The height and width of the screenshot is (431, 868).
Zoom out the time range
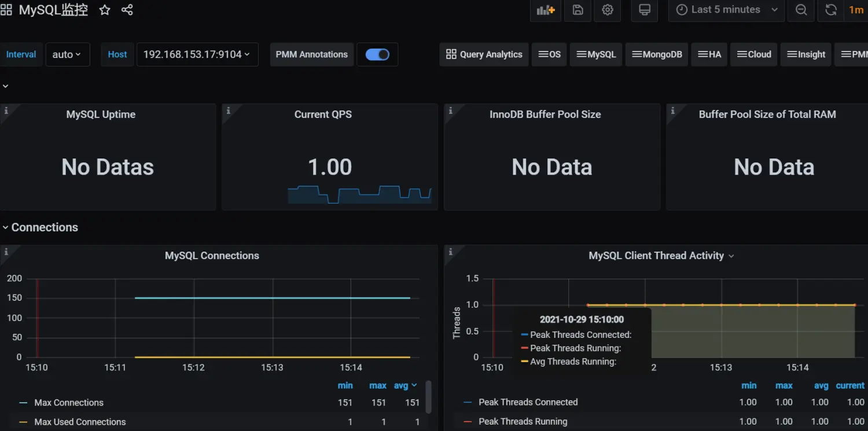(x=801, y=10)
